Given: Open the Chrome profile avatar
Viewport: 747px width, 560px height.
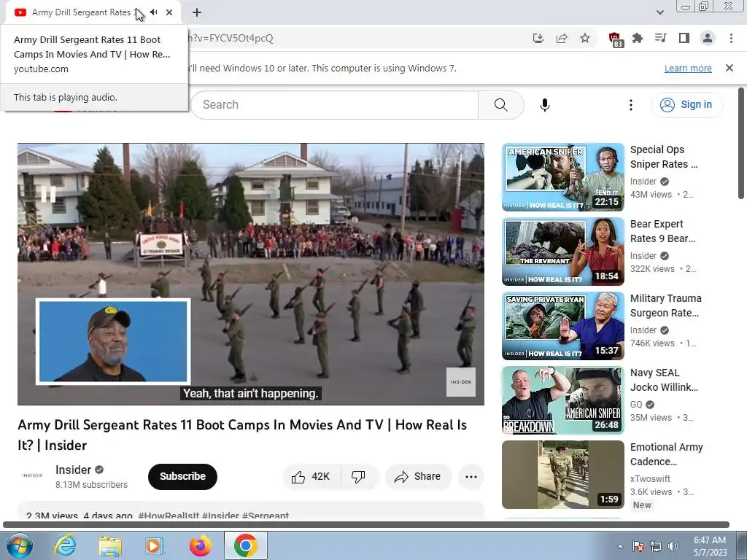Looking at the screenshot, I should [708, 38].
